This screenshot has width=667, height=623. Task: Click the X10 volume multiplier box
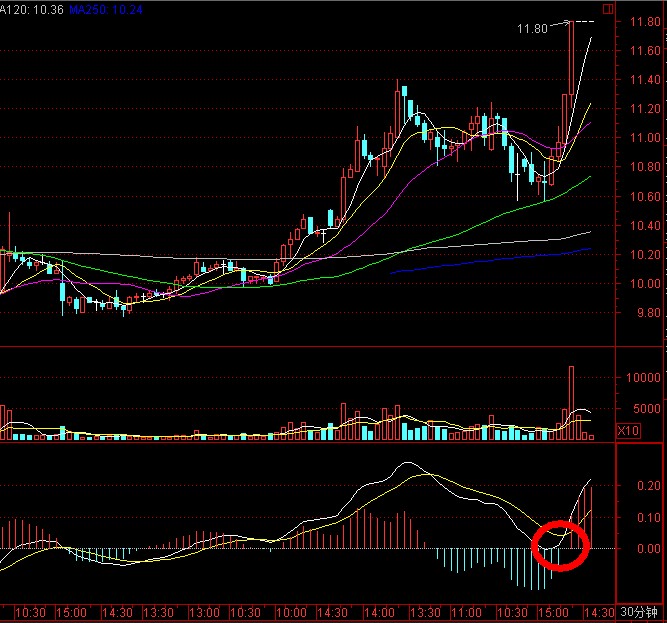click(629, 431)
